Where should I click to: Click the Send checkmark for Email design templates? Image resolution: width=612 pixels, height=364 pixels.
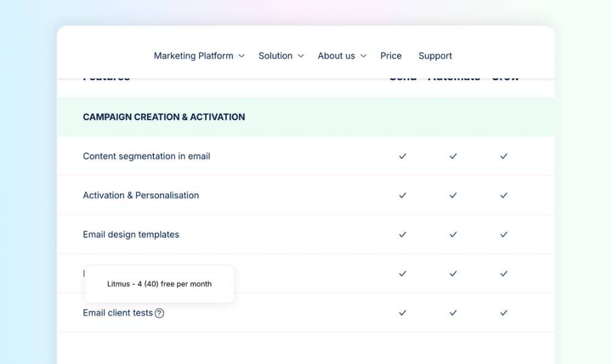pos(402,234)
